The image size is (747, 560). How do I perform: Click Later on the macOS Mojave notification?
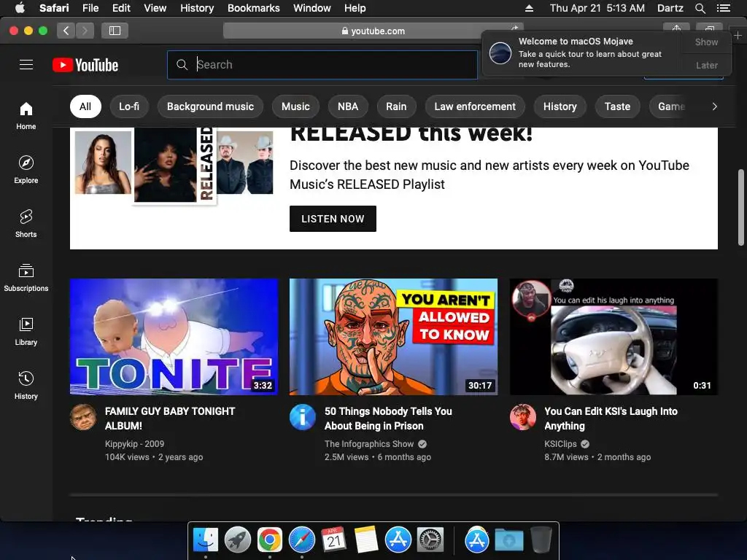706,65
